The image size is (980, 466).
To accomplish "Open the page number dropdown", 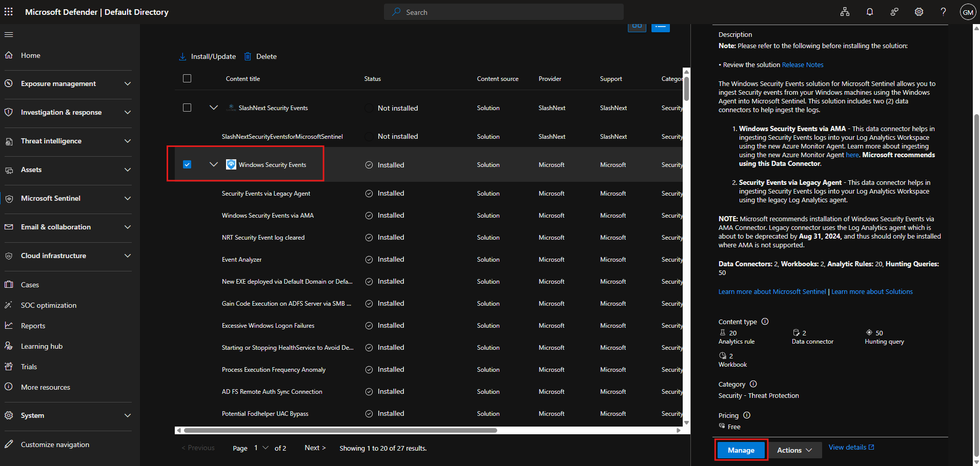I will tap(261, 448).
